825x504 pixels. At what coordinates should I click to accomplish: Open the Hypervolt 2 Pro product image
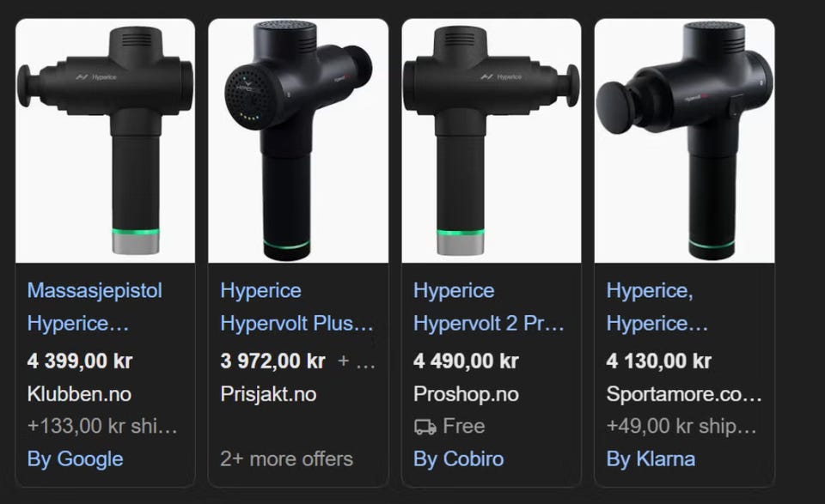point(492,141)
